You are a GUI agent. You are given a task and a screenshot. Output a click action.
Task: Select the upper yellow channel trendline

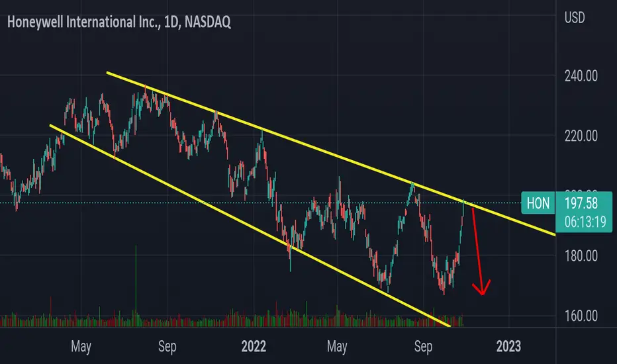pos(330,154)
